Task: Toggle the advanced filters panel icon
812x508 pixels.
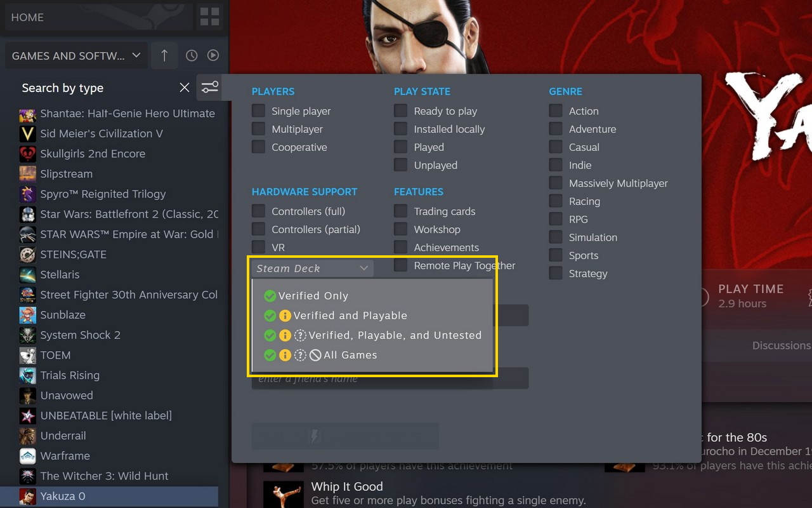Action: pyautogui.click(x=210, y=88)
